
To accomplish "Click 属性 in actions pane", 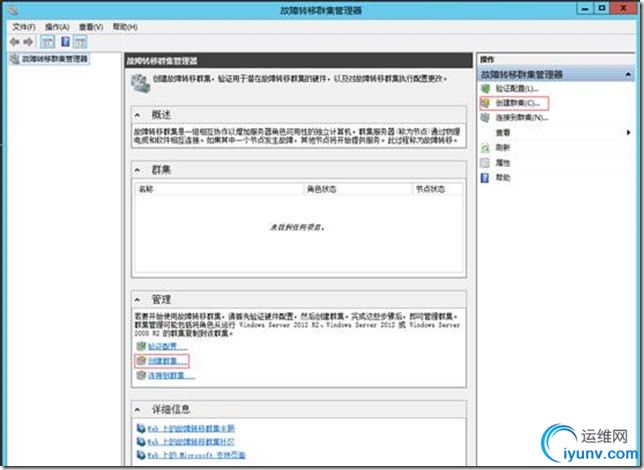I will (503, 163).
